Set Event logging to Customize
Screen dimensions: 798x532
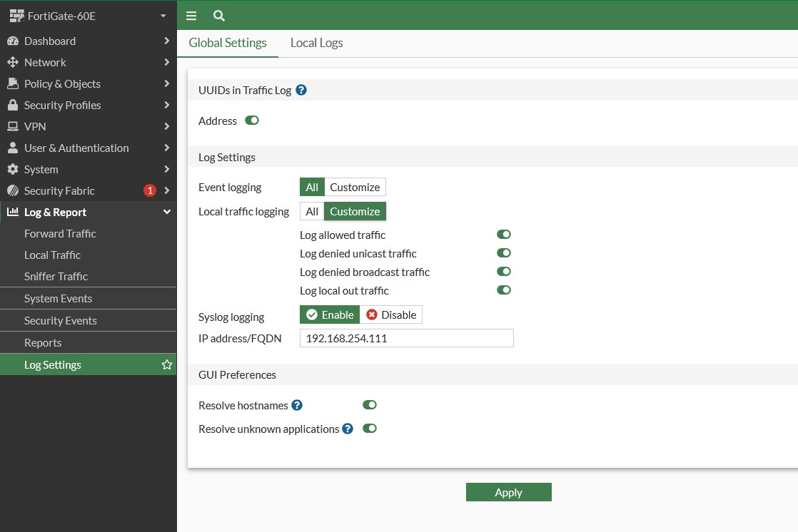point(355,187)
